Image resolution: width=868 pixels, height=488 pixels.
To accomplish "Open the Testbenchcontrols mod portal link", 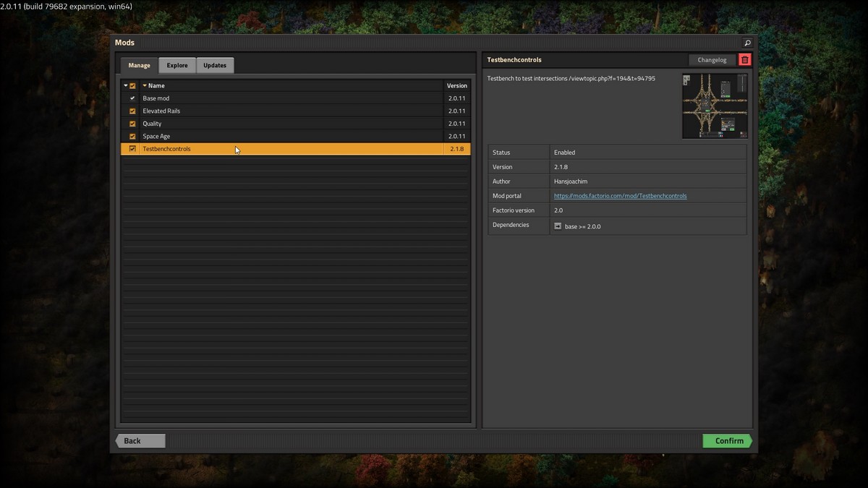I will pyautogui.click(x=621, y=195).
